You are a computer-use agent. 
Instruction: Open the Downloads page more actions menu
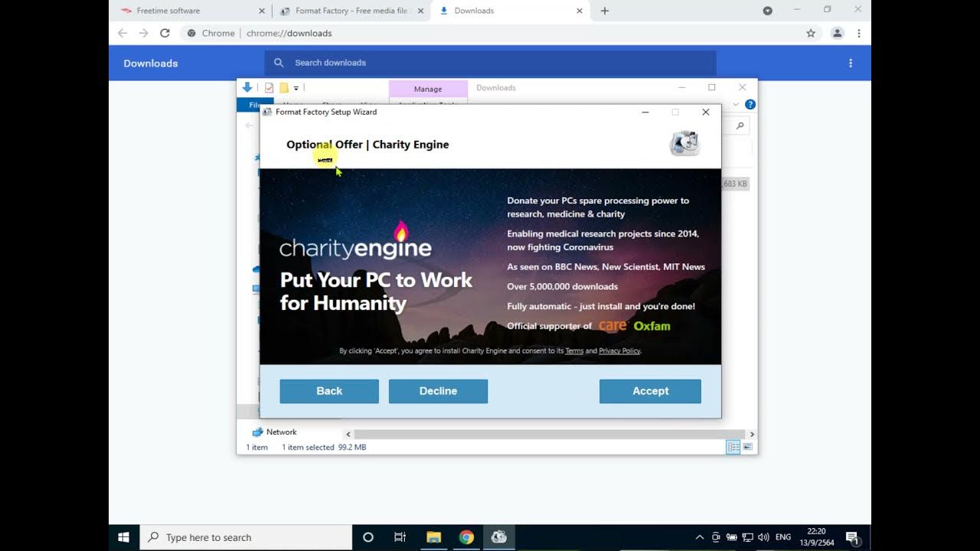pyautogui.click(x=851, y=63)
